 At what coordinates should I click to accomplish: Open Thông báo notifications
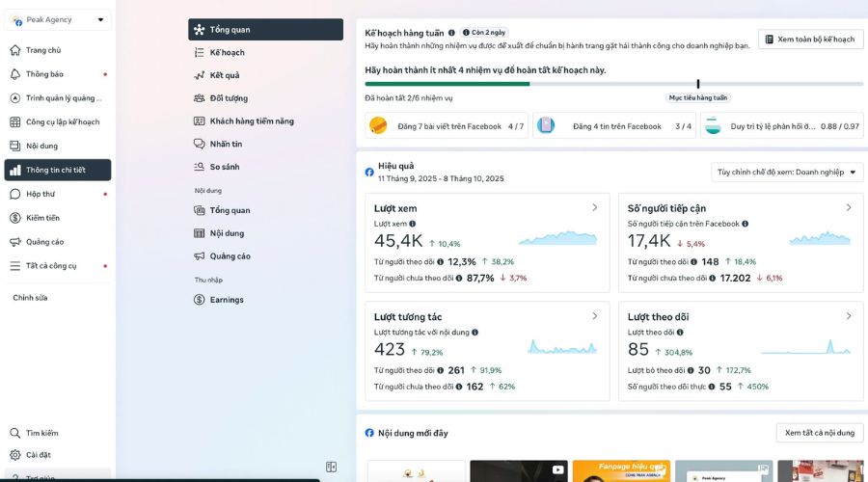(x=58, y=74)
